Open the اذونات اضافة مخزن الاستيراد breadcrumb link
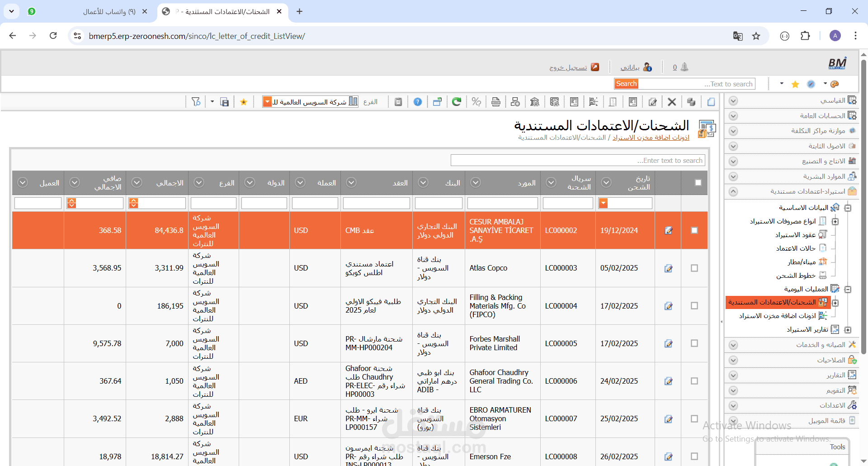This screenshot has height=466, width=868. [651, 138]
